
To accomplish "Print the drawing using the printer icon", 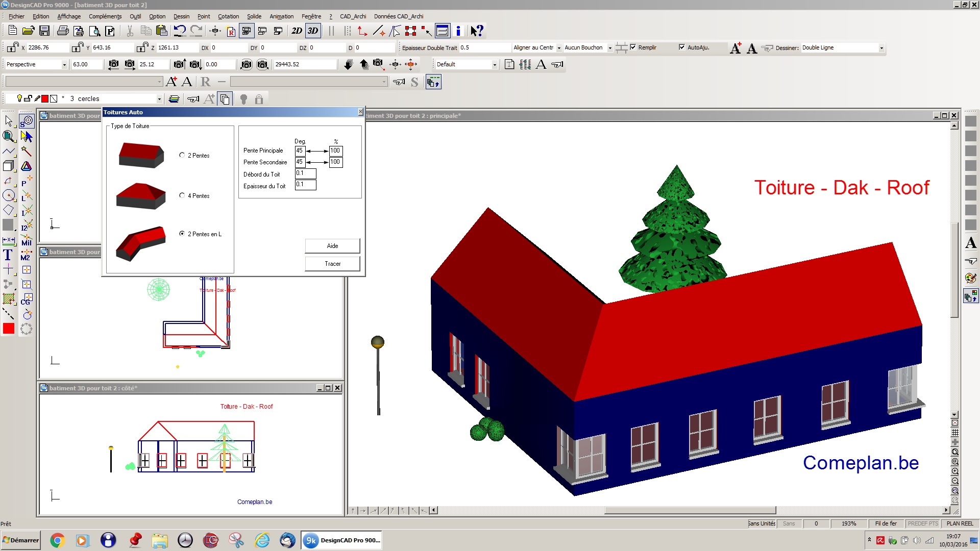I will point(63,31).
